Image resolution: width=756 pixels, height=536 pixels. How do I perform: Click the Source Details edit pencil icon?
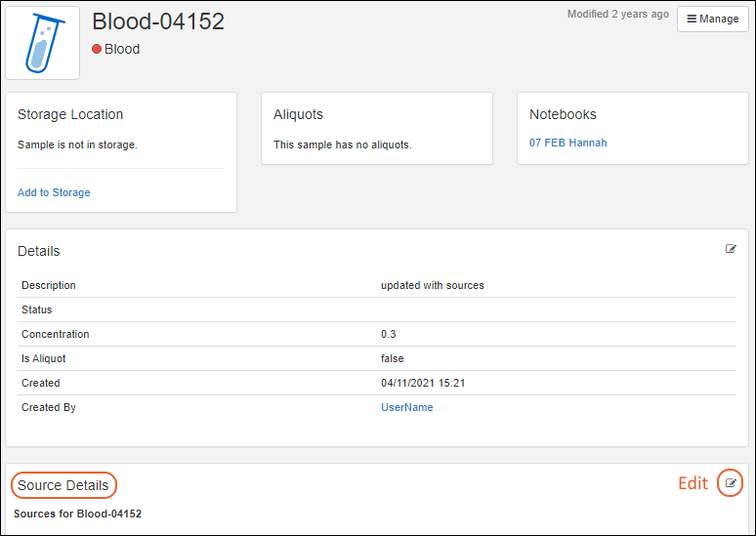(x=730, y=483)
